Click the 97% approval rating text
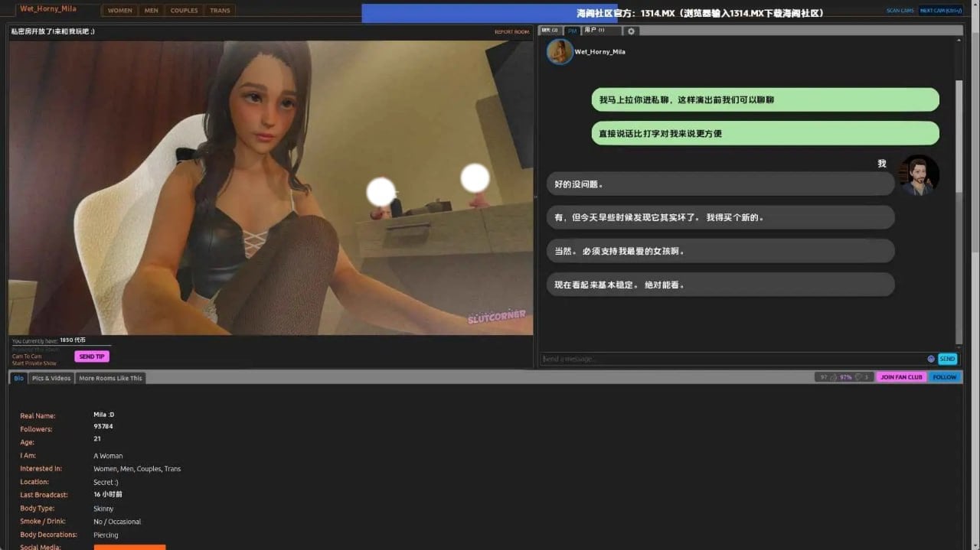Viewport: 980px width, 550px height. [x=846, y=377]
